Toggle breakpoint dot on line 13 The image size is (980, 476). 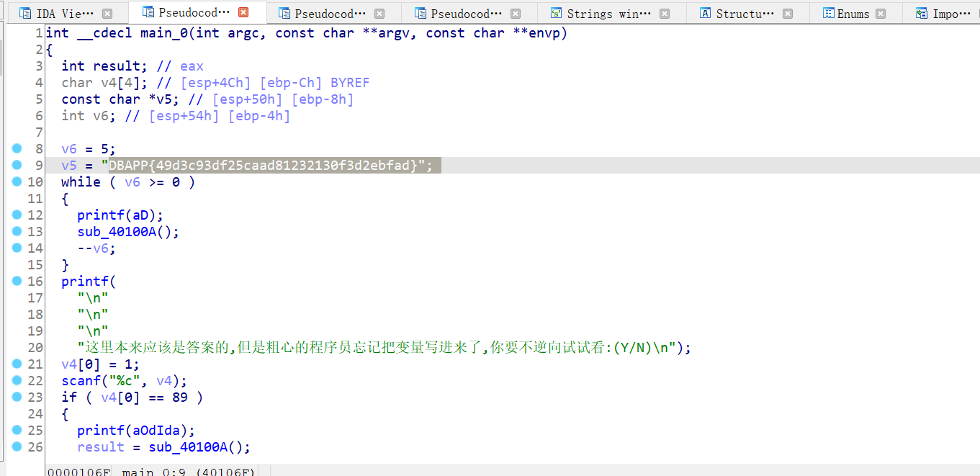(x=17, y=231)
